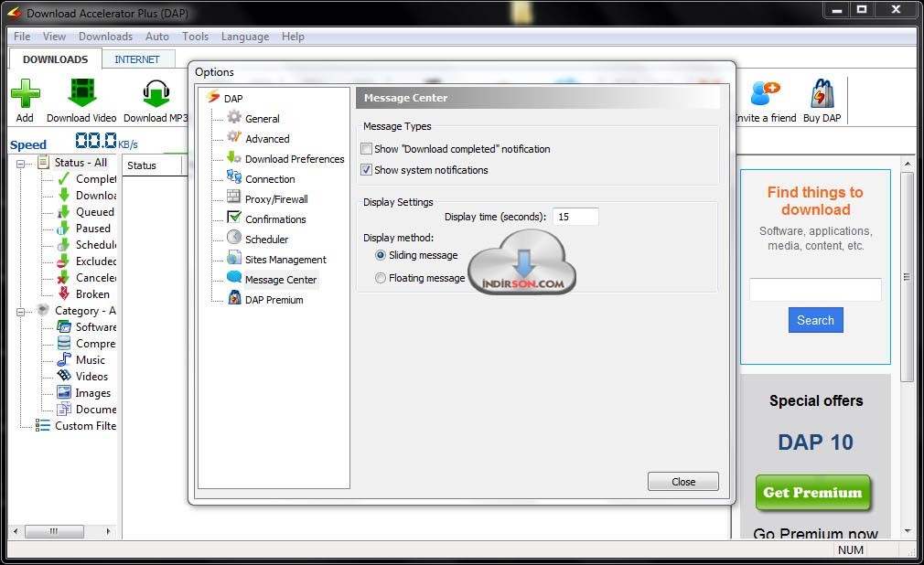
Task: Click the "Go Premium now" text
Action: 815,533
